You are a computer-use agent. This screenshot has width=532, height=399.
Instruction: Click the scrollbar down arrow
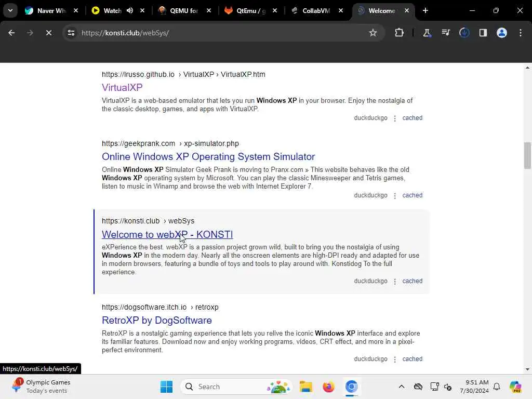point(527,369)
